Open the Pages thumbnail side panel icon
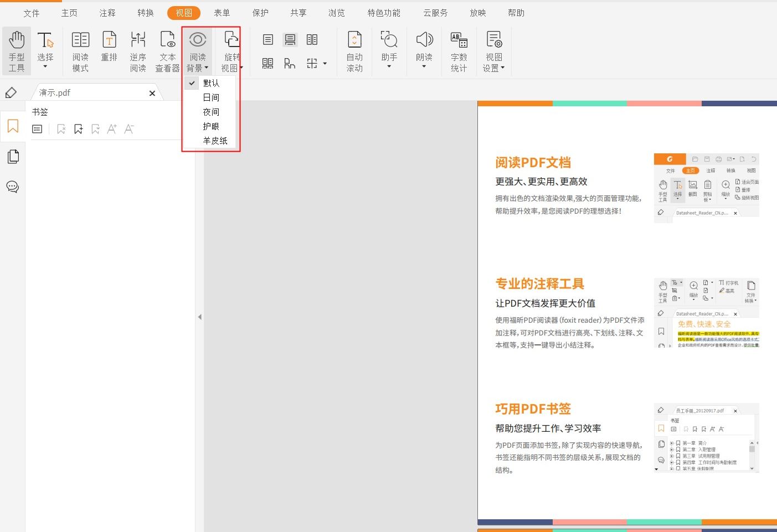 pyautogui.click(x=13, y=157)
